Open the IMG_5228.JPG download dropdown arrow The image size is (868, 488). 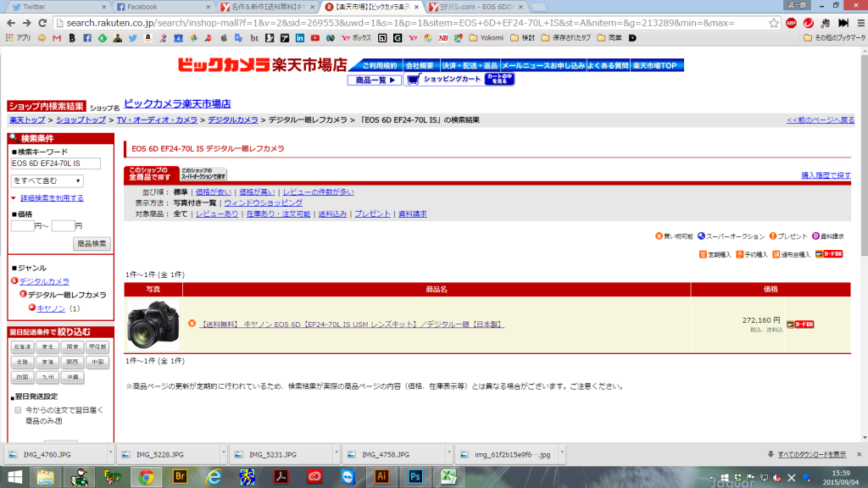[x=224, y=454]
